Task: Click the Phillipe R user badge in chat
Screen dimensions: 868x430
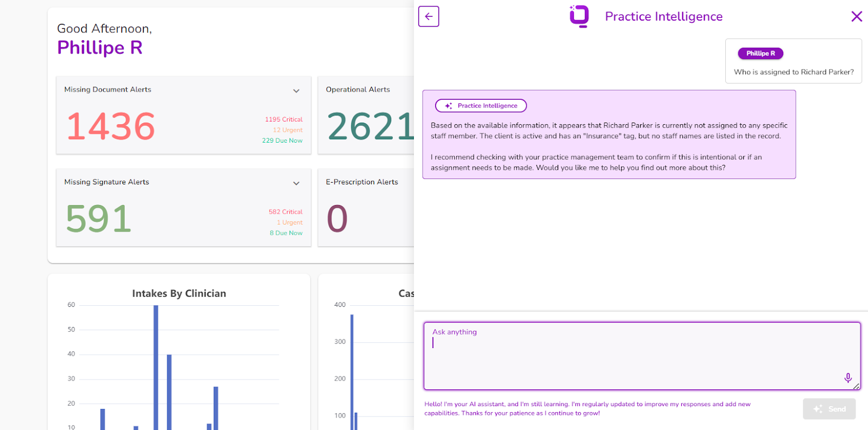Action: point(761,53)
